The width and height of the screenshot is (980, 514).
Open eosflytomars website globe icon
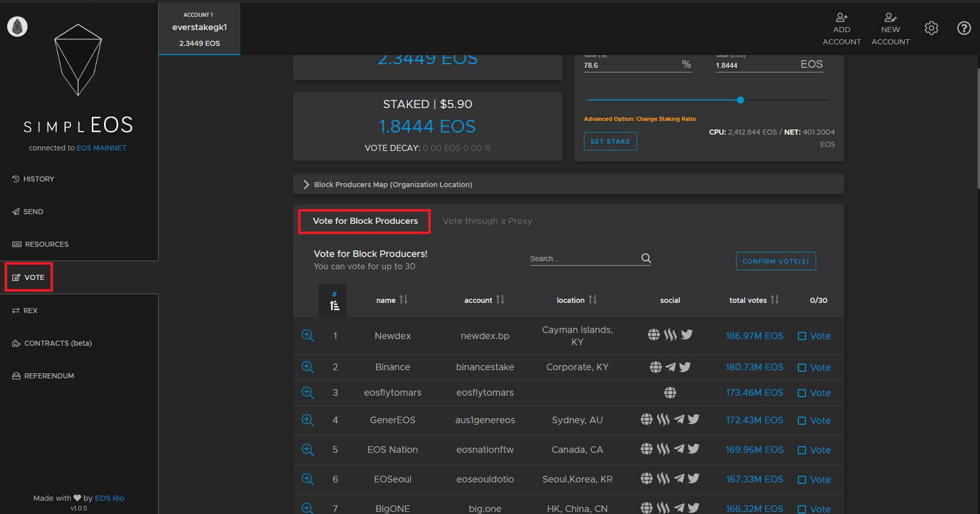click(670, 393)
